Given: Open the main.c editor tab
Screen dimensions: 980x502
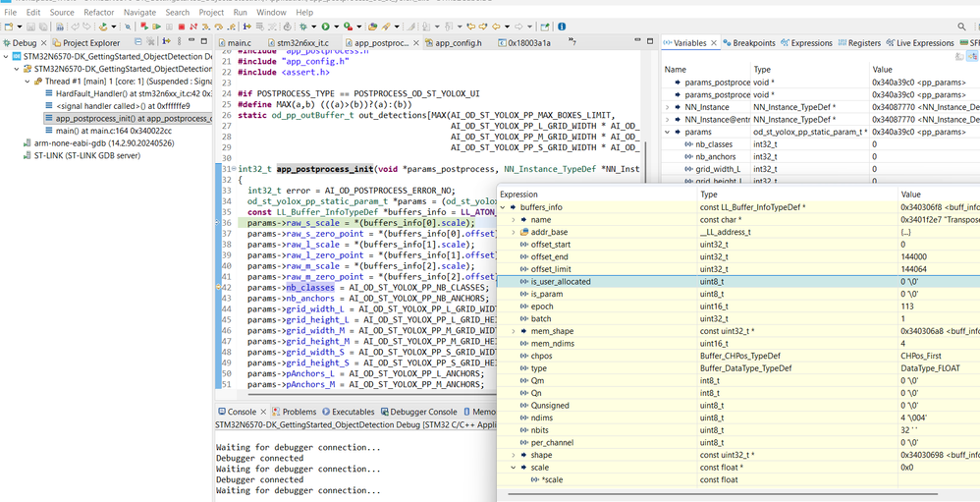Looking at the screenshot, I should 239,43.
